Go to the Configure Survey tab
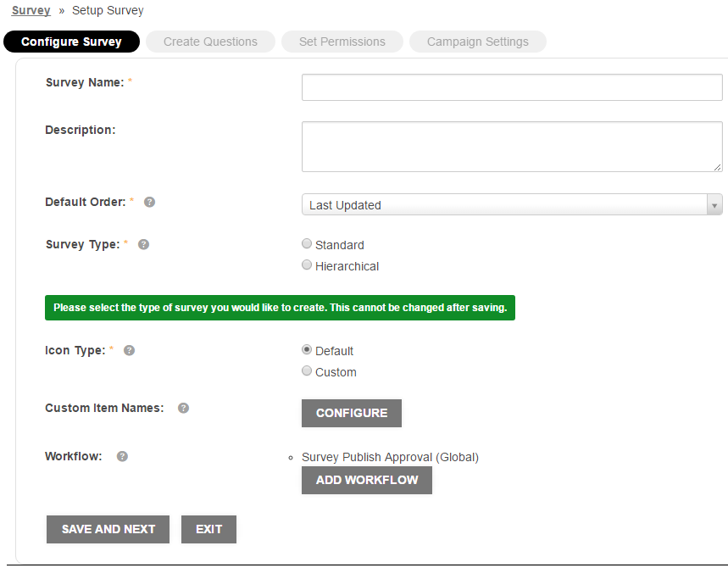Viewport: 728px width, 568px height. pyautogui.click(x=71, y=42)
